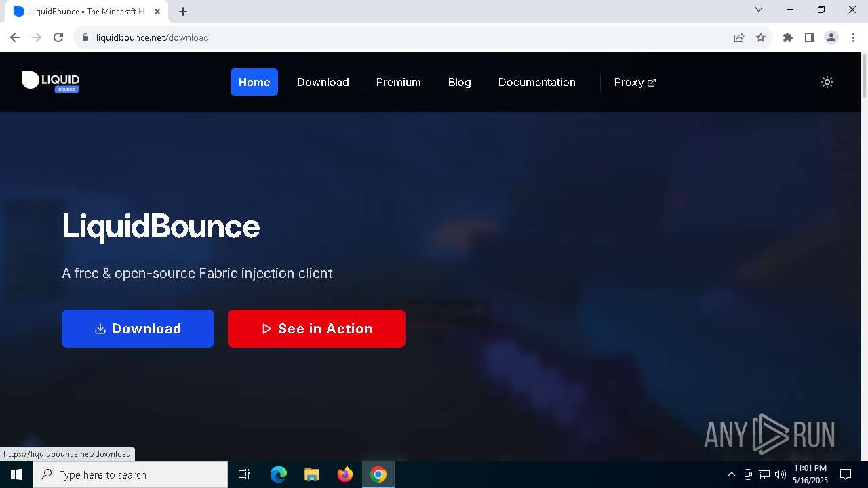Screen dimensions: 868x488
Task: Click the red See in Action button
Action: tap(317, 329)
